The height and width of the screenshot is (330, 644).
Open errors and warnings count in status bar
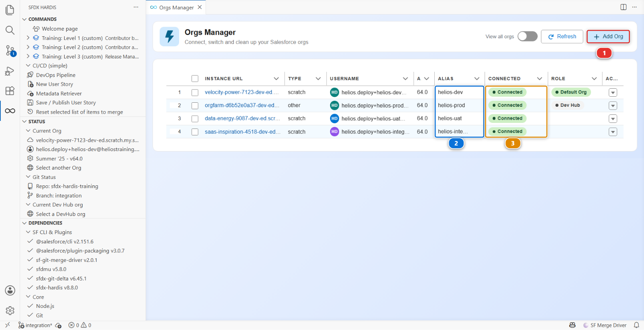point(80,325)
